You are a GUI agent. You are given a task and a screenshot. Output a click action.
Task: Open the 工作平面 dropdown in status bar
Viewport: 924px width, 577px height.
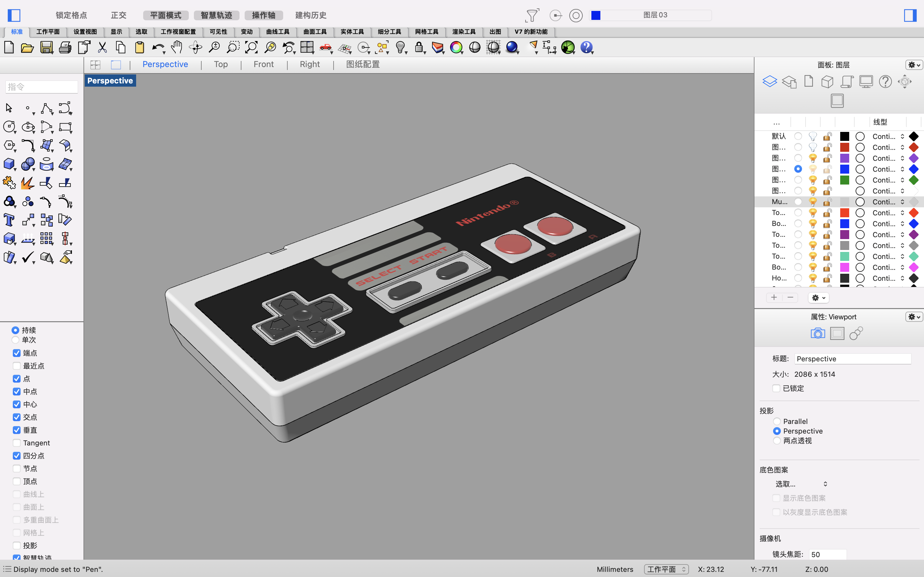pos(667,569)
